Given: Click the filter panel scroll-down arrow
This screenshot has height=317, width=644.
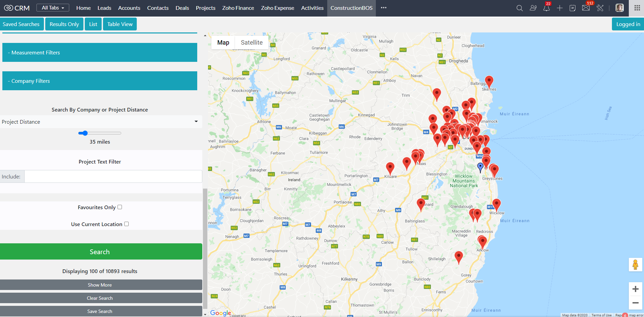Looking at the screenshot, I should tap(205, 314).
